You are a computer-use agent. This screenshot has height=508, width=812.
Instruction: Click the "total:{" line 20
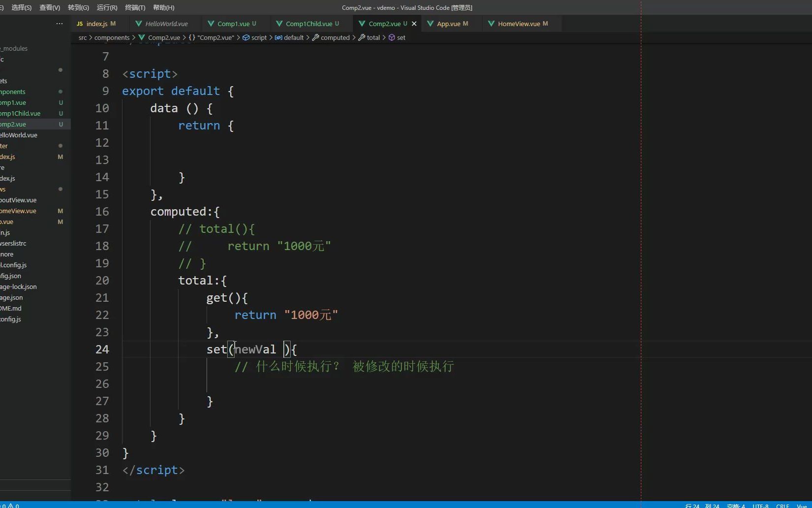[x=203, y=281]
